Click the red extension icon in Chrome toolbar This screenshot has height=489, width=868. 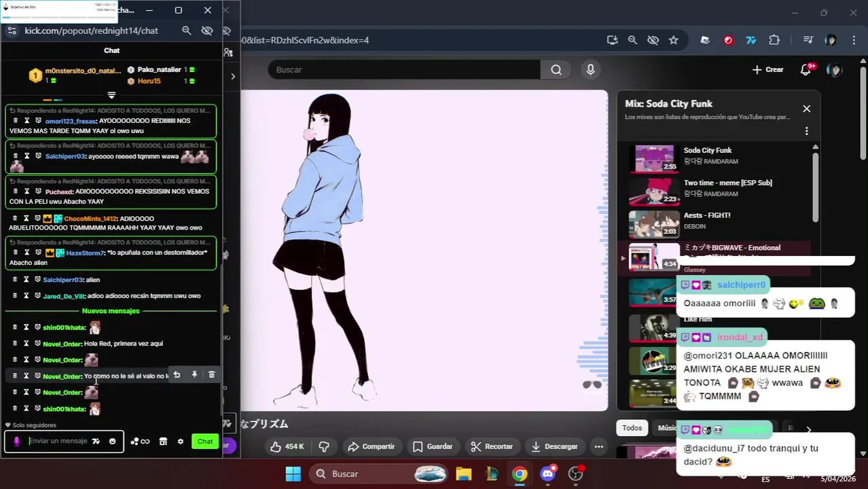[x=728, y=40]
